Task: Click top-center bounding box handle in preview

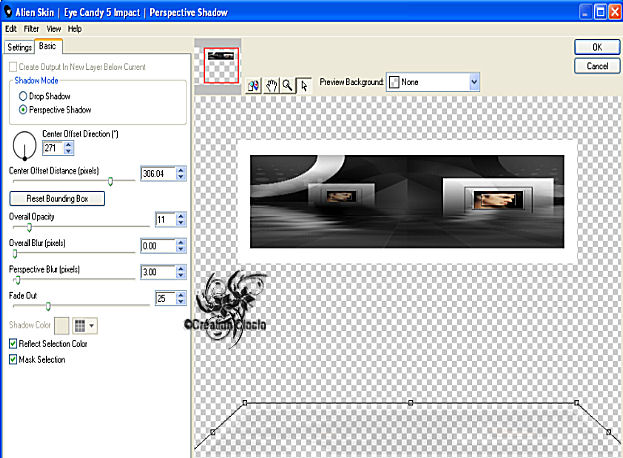Action: coord(411,403)
